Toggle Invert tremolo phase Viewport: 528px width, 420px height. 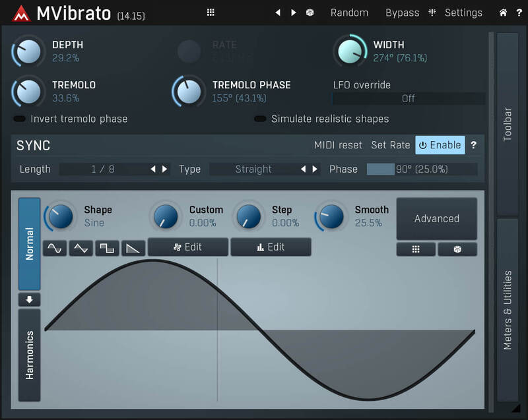coord(20,119)
